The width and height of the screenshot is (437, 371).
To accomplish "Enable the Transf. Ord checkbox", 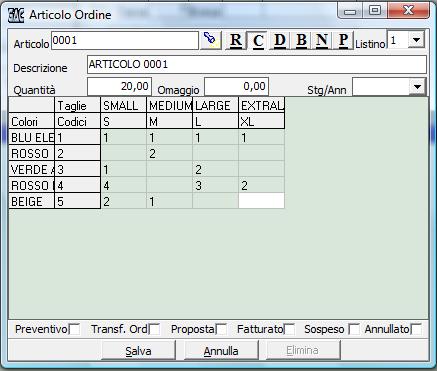I will [x=154, y=329].
